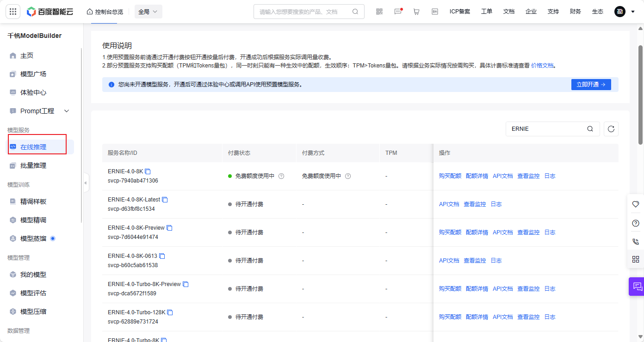Screen dimensions: 644x342
Task: Click the Baidu AI Cloud logo
Action: [50, 12]
